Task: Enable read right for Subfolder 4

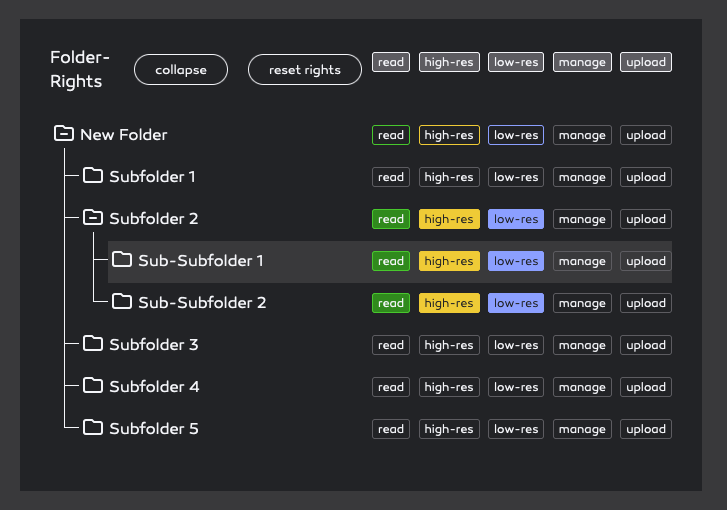Action: [x=391, y=387]
